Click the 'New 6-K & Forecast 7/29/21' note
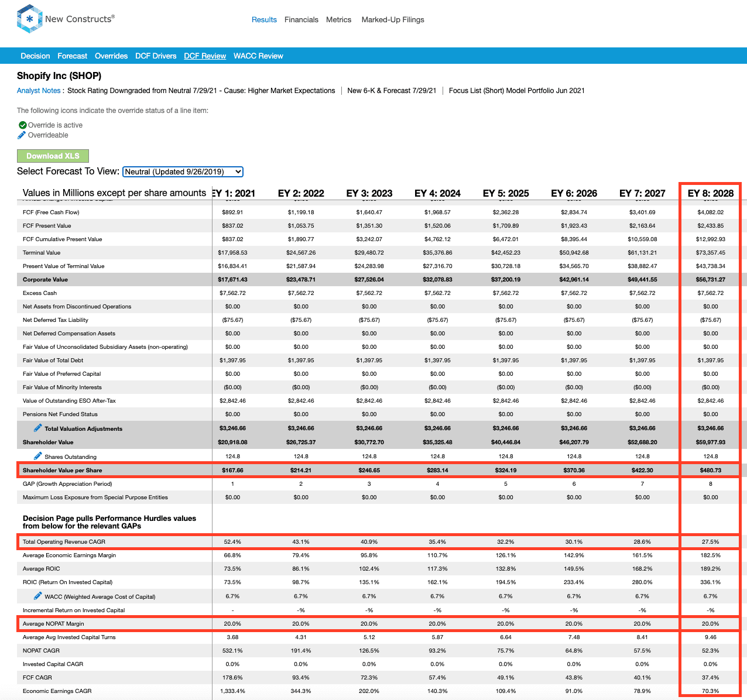Image resolution: width=747 pixels, height=700 pixels. pos(392,91)
